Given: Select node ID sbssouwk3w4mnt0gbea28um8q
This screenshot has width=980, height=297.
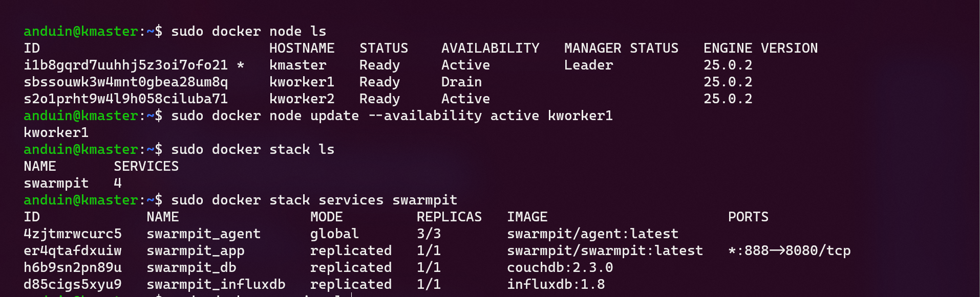Looking at the screenshot, I should (x=125, y=82).
